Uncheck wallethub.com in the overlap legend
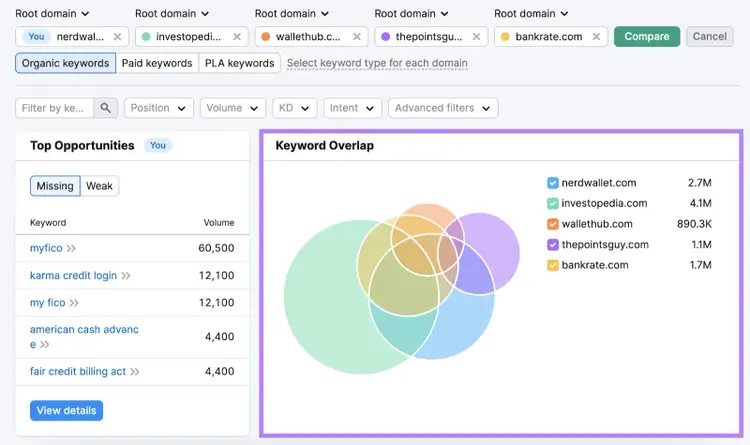This screenshot has width=750, height=445. pyautogui.click(x=552, y=224)
